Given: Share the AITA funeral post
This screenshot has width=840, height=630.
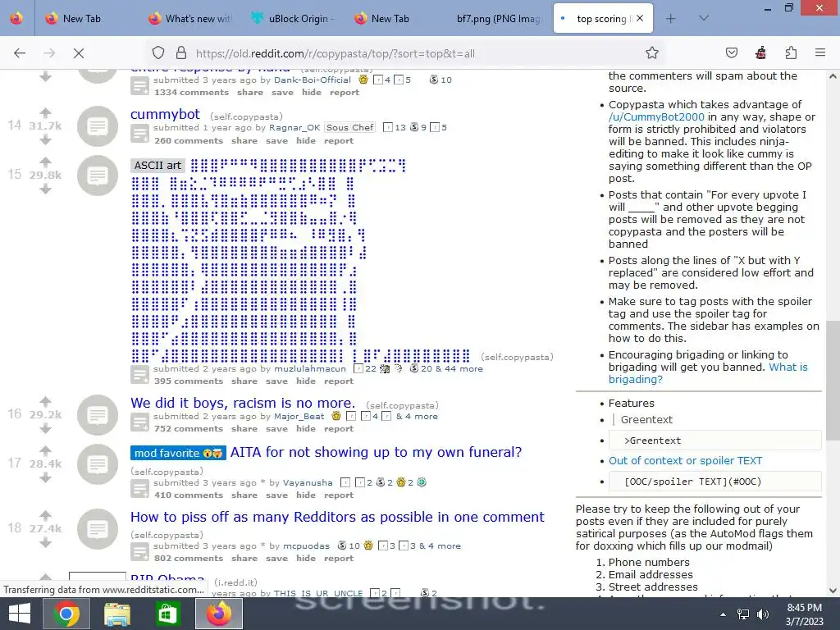Looking at the screenshot, I should [244, 495].
